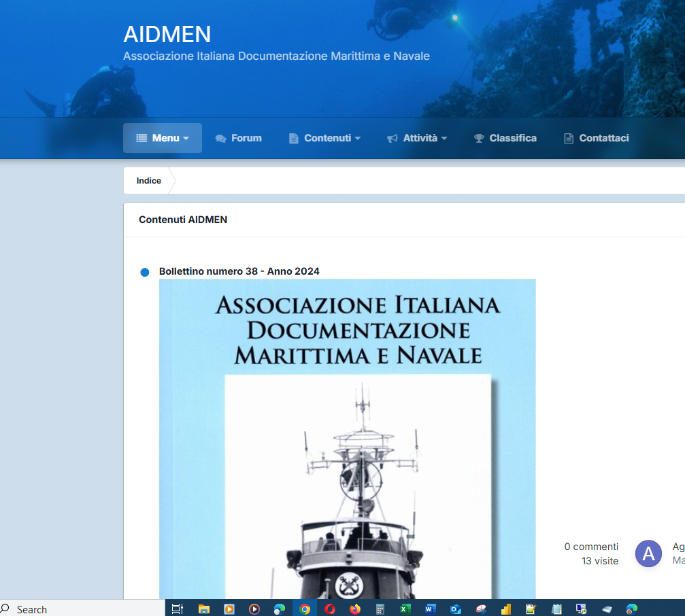Open Excel from taskbar

(x=405, y=609)
